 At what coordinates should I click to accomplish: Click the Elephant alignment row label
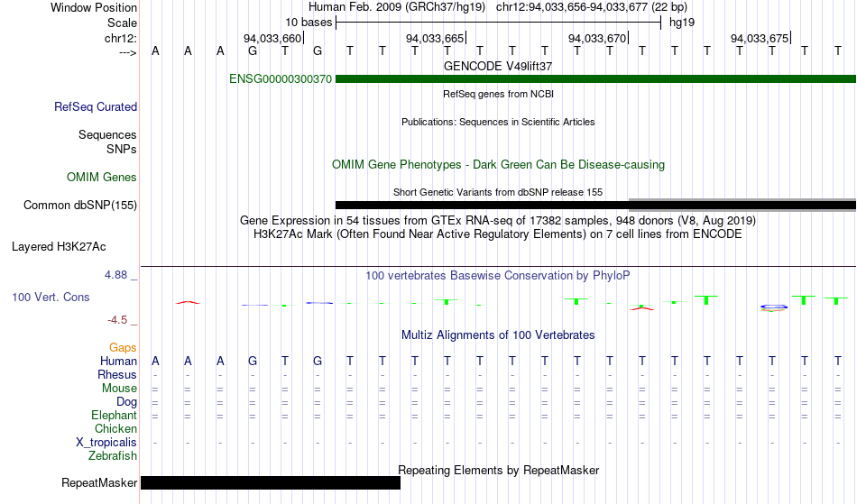pyautogui.click(x=115, y=415)
